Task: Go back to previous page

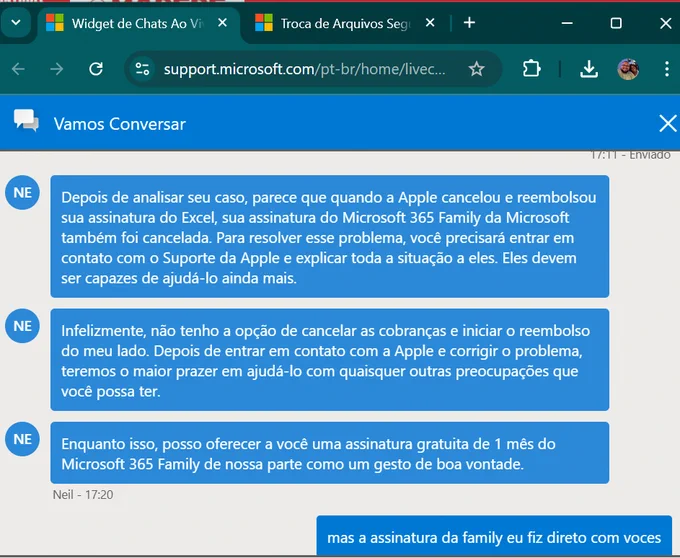Action: [18, 69]
